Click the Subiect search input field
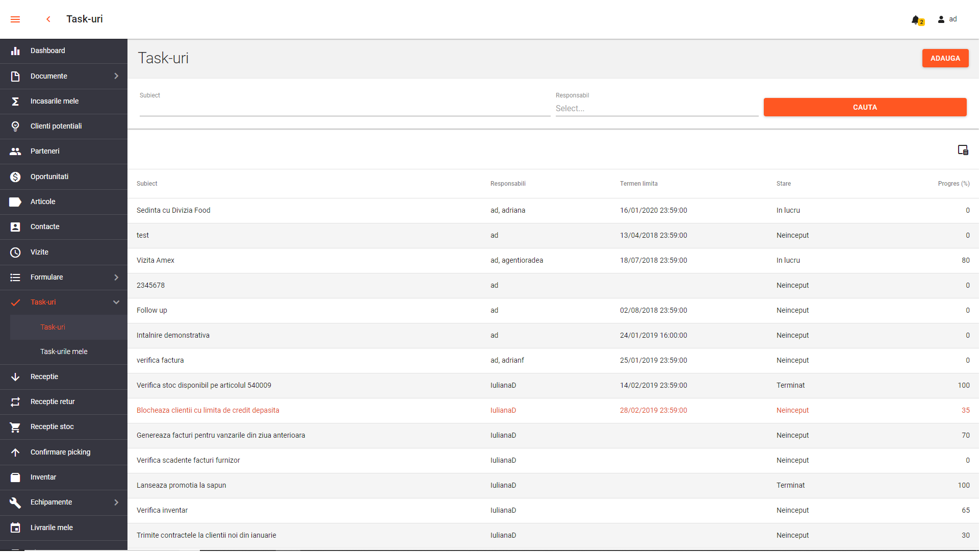980x552 pixels. (x=345, y=109)
